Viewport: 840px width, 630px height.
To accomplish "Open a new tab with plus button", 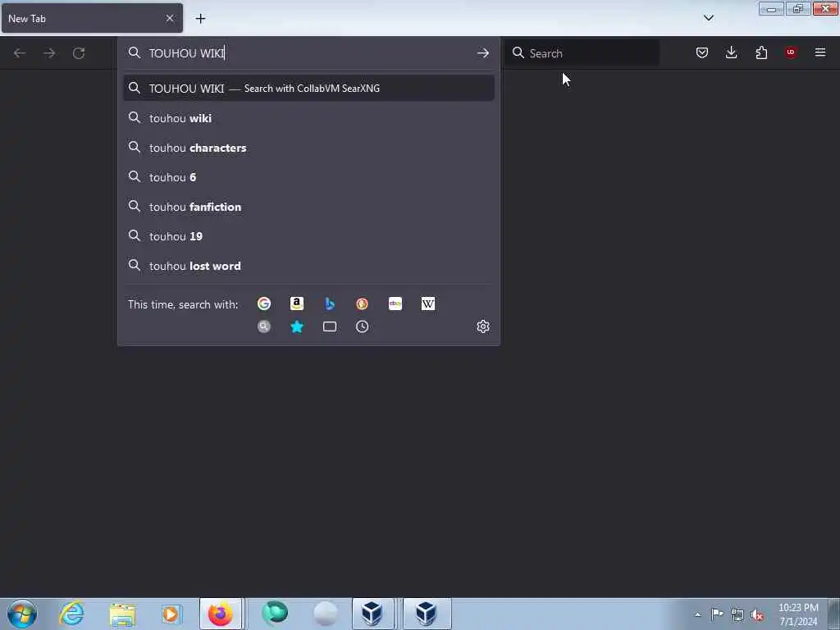I will [200, 19].
